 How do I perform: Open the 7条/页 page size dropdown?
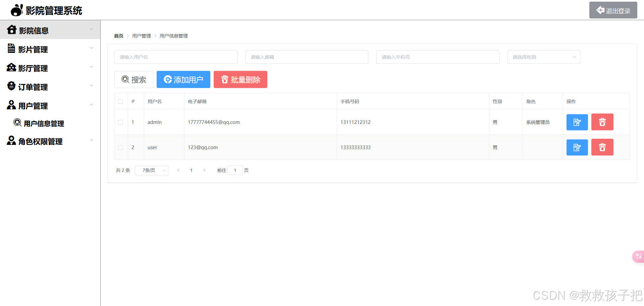point(152,170)
